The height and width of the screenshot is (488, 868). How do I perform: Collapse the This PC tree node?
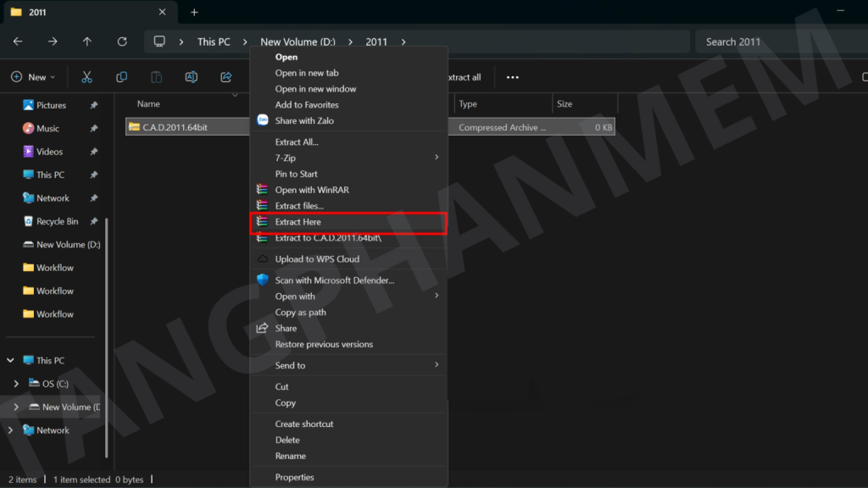point(11,360)
